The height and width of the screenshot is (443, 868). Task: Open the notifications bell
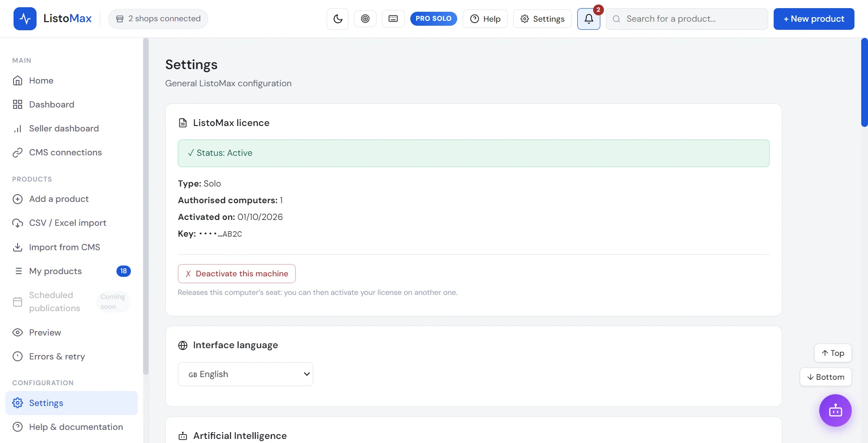(589, 19)
